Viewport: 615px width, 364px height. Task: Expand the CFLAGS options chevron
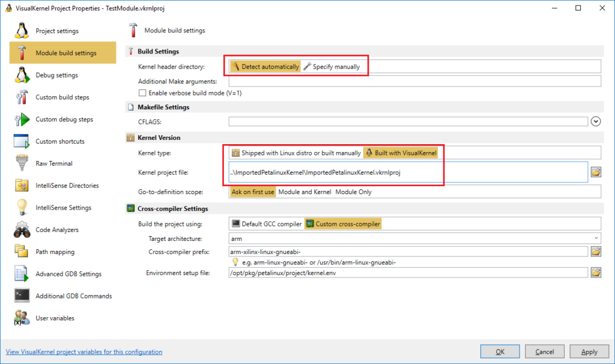[595, 121]
